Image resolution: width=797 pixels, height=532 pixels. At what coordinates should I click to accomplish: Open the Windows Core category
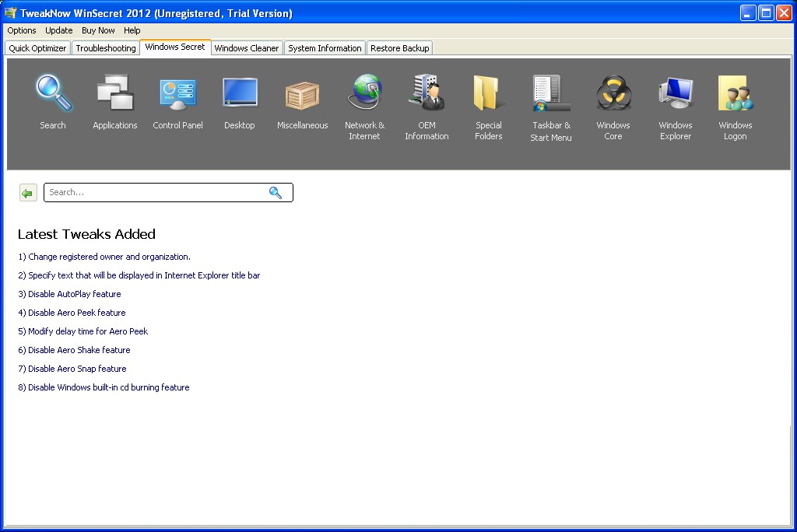(613, 93)
